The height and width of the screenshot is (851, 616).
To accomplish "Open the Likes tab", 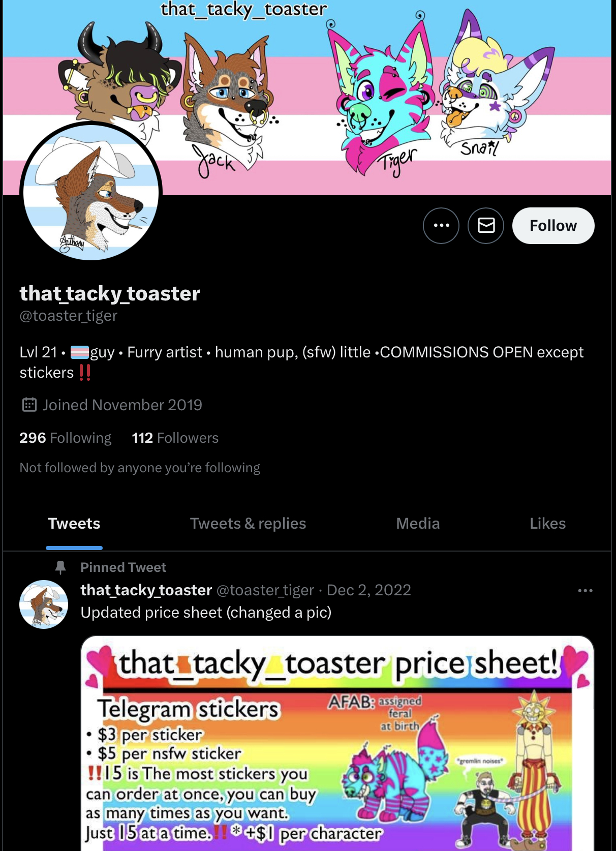I will click(x=547, y=524).
